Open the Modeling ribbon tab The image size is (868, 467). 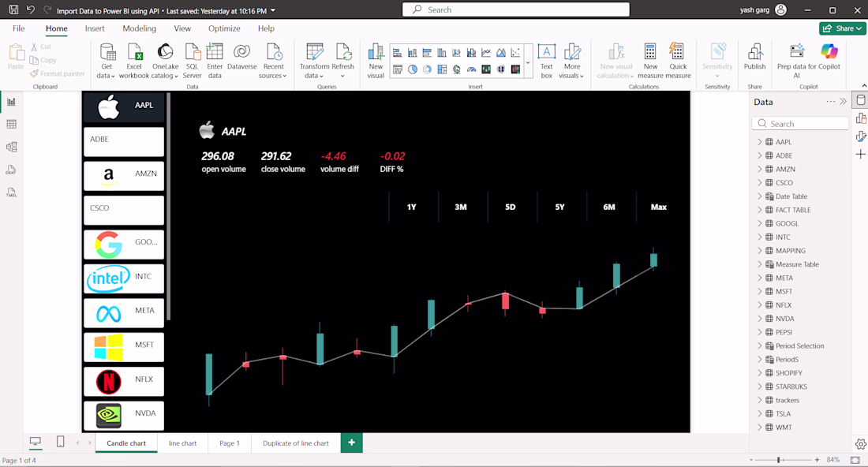coord(139,28)
